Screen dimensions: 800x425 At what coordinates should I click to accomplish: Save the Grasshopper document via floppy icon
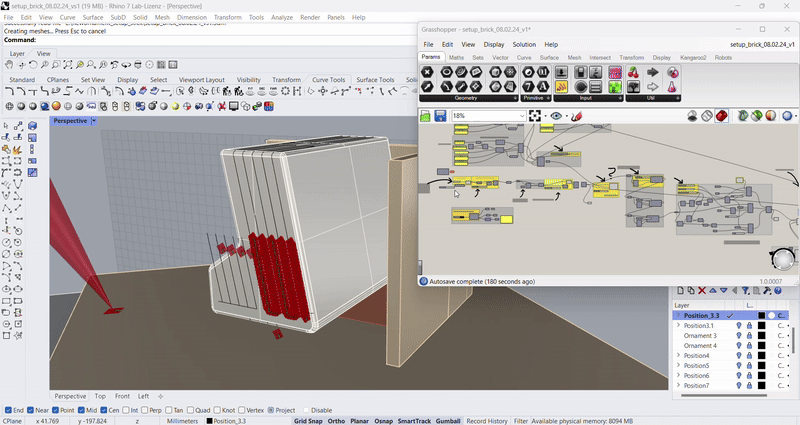pos(440,116)
